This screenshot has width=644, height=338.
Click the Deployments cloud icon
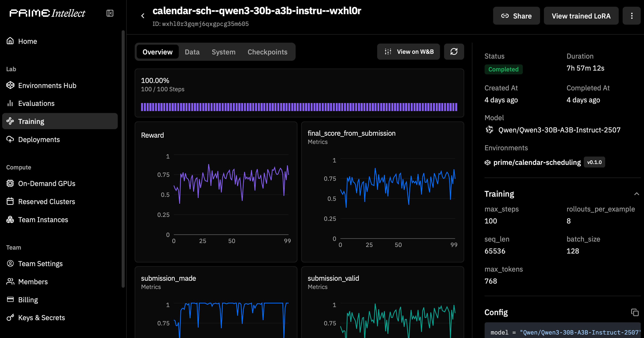pos(10,139)
